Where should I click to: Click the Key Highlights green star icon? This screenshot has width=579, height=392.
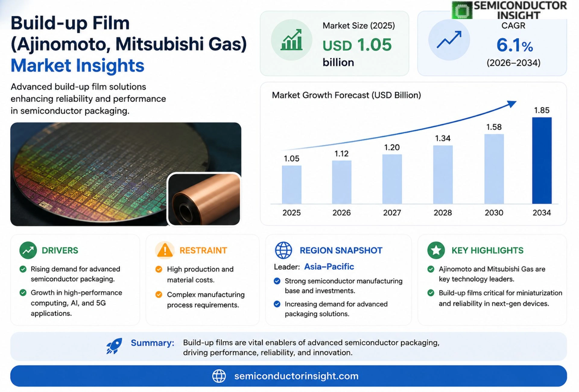[436, 250]
